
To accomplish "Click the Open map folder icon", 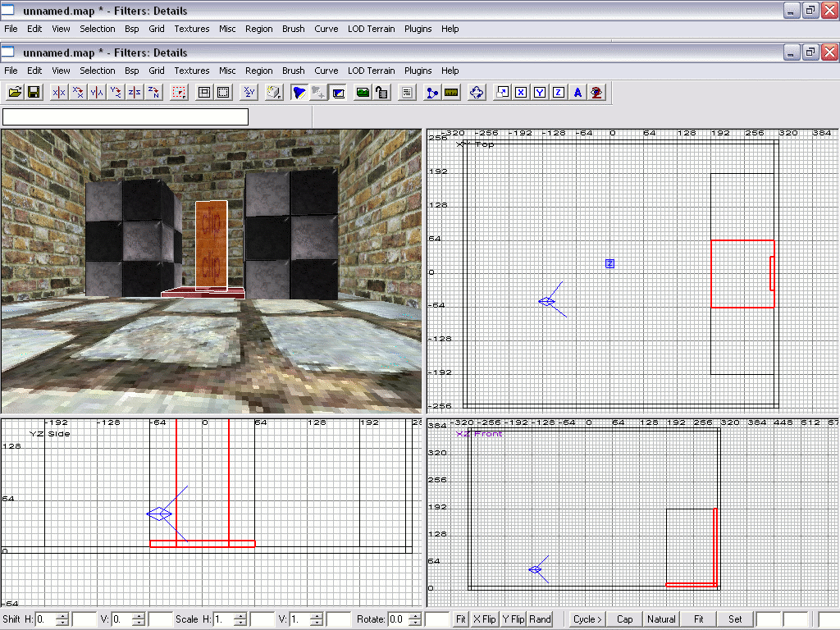I will pos(15,93).
